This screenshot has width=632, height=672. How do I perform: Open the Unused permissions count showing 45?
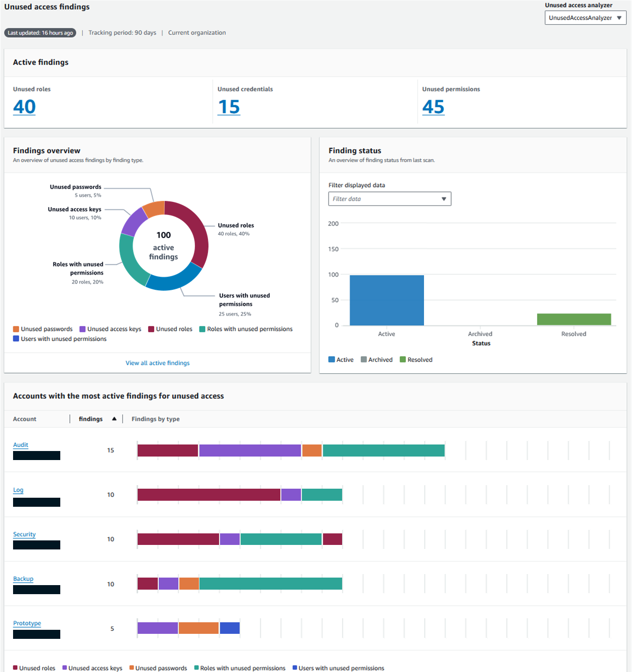pyautogui.click(x=433, y=106)
